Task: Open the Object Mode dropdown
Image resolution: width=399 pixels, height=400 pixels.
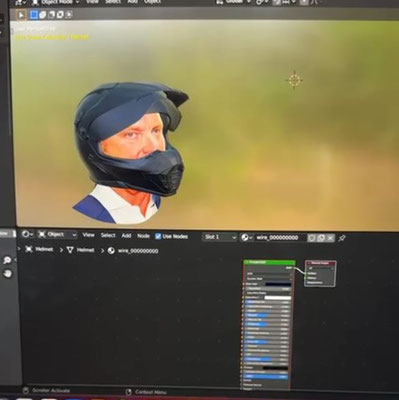Action: (55, 2)
